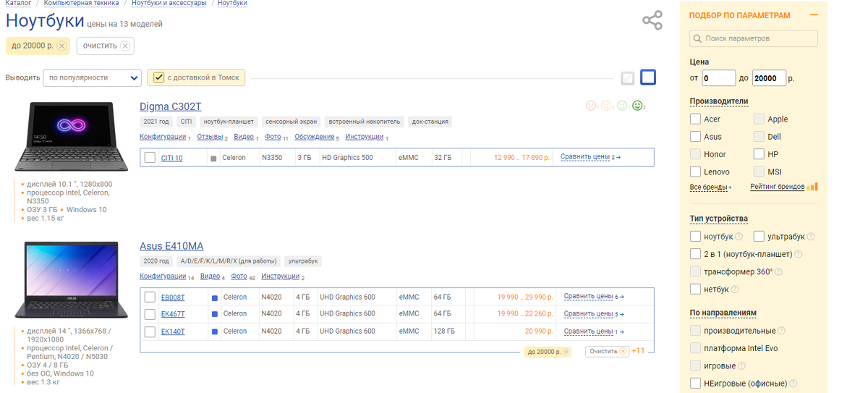Tick the 'нетбук' checkbox
868x393 pixels.
tap(695, 290)
